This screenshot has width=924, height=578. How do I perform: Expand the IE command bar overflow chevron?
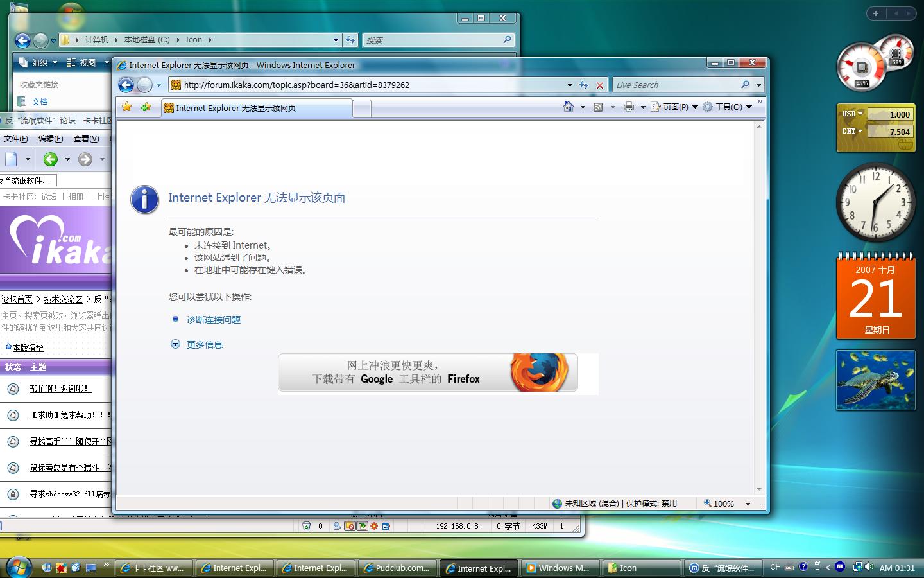coord(760,102)
